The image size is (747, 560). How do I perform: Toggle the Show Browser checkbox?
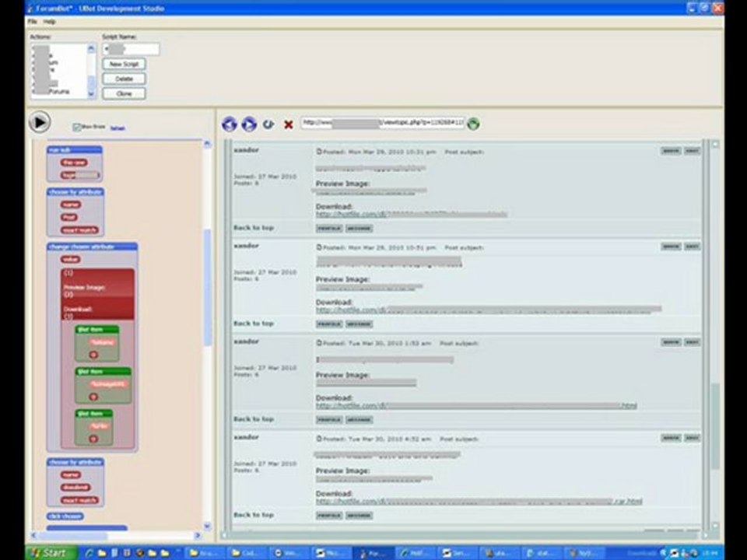tap(76, 127)
